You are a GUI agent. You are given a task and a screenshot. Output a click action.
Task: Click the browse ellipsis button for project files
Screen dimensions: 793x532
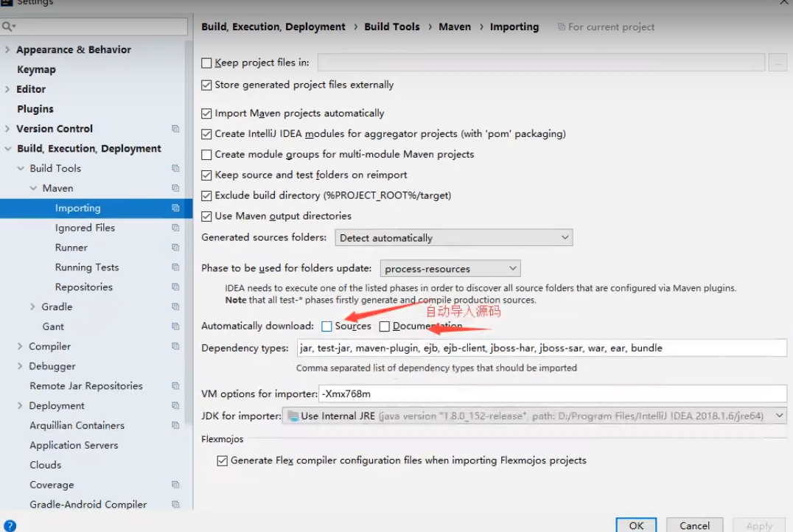coord(778,63)
